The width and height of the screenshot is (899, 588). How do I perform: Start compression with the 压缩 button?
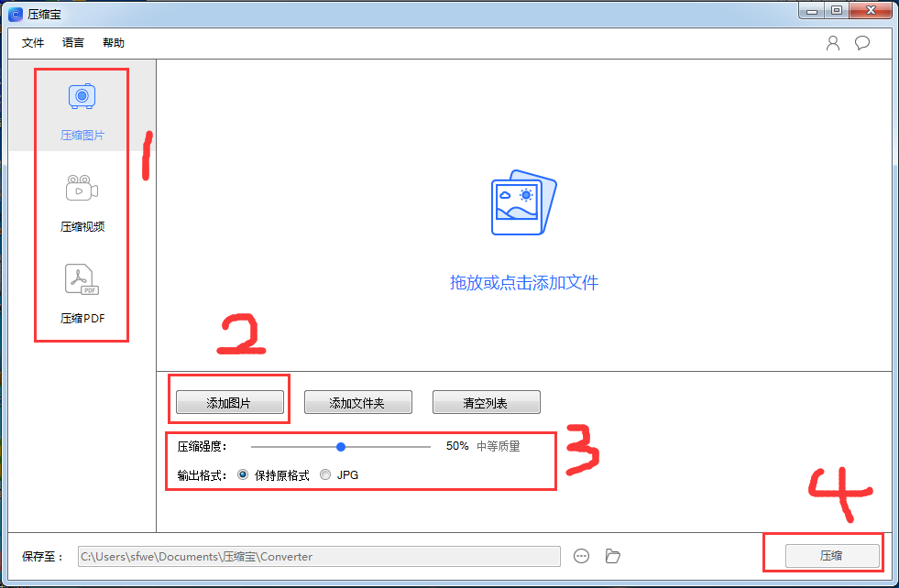pos(832,555)
